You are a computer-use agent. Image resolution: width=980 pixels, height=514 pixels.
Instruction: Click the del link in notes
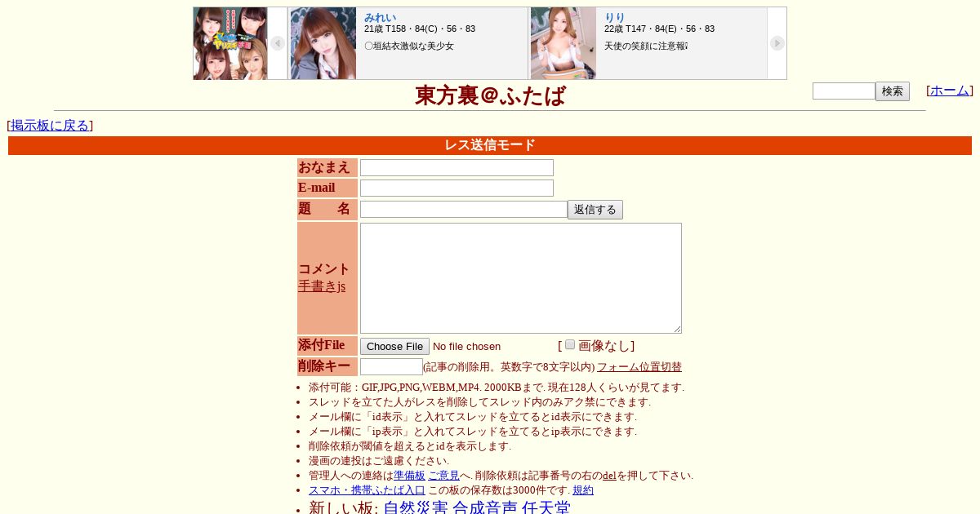tap(609, 476)
